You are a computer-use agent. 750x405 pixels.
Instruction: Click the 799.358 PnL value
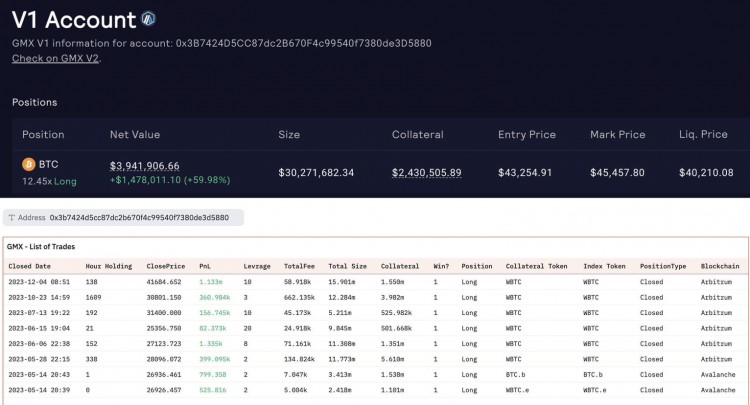(212, 375)
